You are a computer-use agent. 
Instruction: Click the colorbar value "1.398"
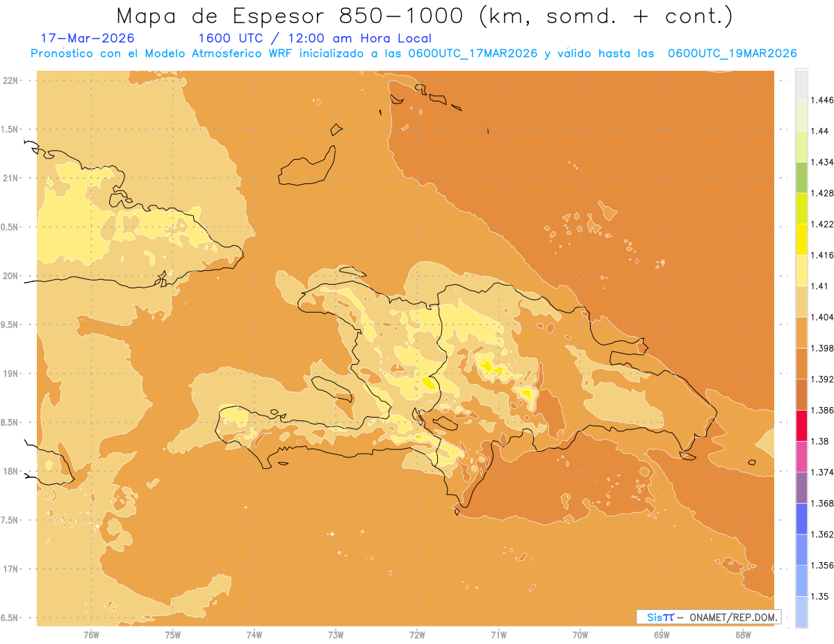pos(823,348)
